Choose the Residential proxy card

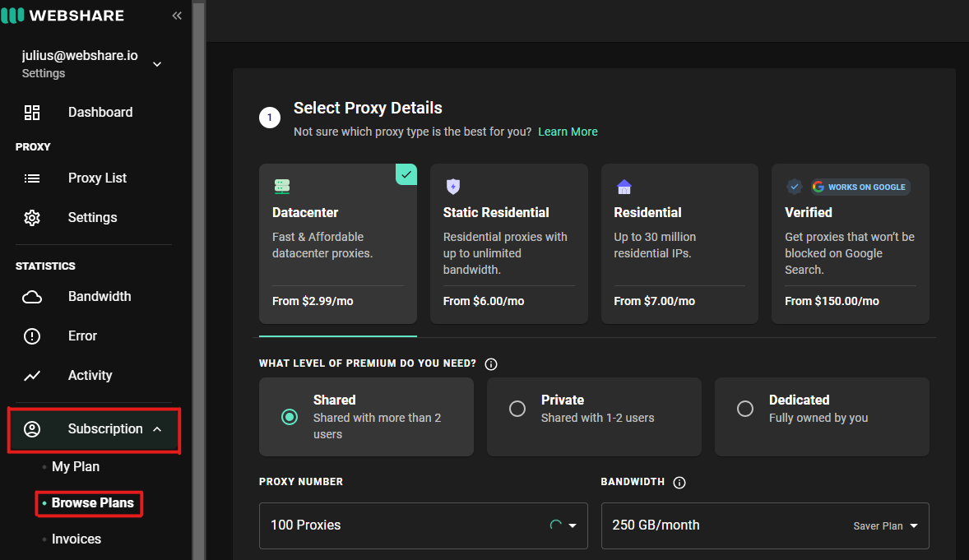[679, 243]
